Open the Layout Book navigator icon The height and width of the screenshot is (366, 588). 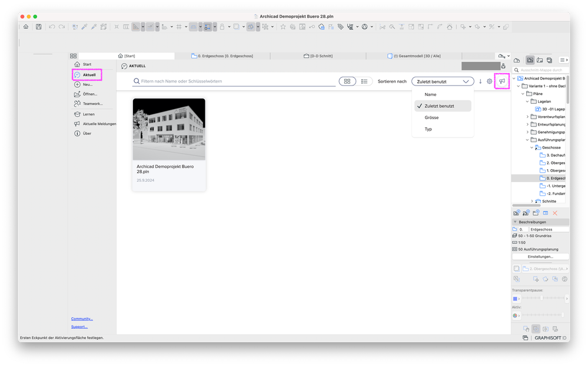(x=540, y=60)
